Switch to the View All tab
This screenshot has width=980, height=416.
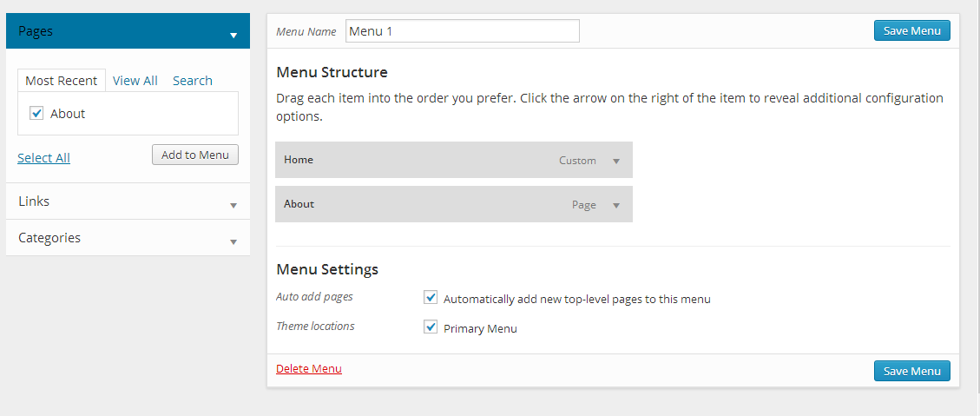[x=135, y=81]
